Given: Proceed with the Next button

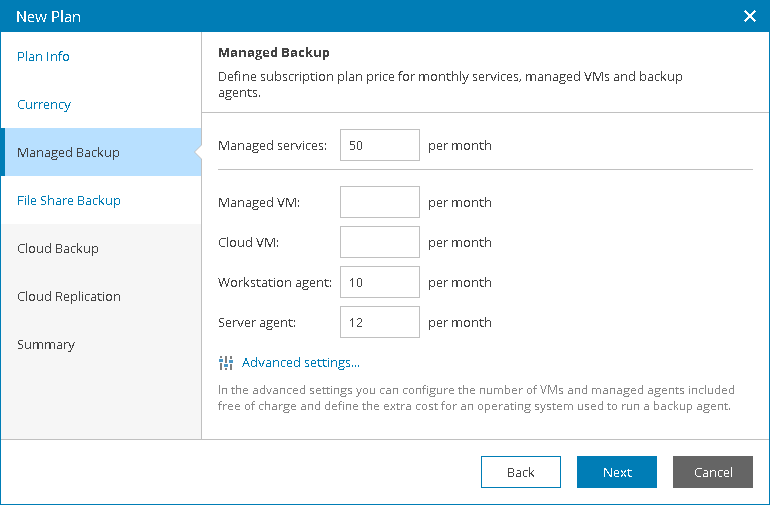Looking at the screenshot, I should point(617,472).
